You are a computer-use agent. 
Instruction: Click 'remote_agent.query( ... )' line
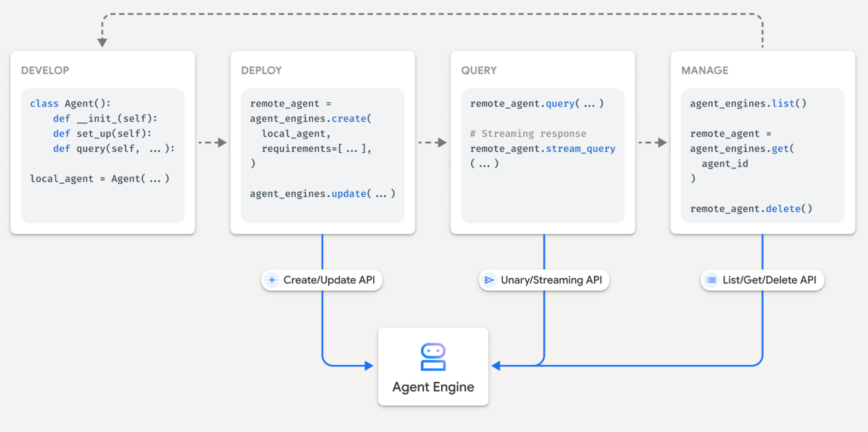[x=537, y=103]
